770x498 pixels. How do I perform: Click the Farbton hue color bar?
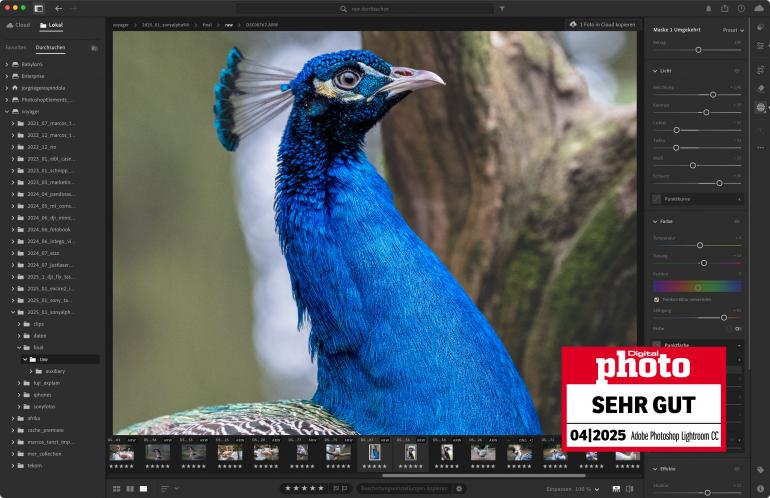tap(697, 286)
